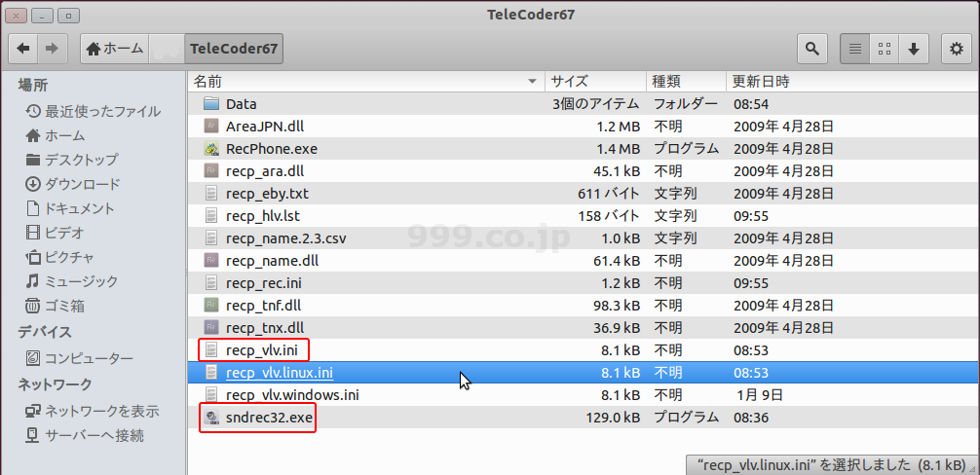Click the 08:36 modified time cell
This screenshot has height=475, width=980.
click(x=751, y=418)
